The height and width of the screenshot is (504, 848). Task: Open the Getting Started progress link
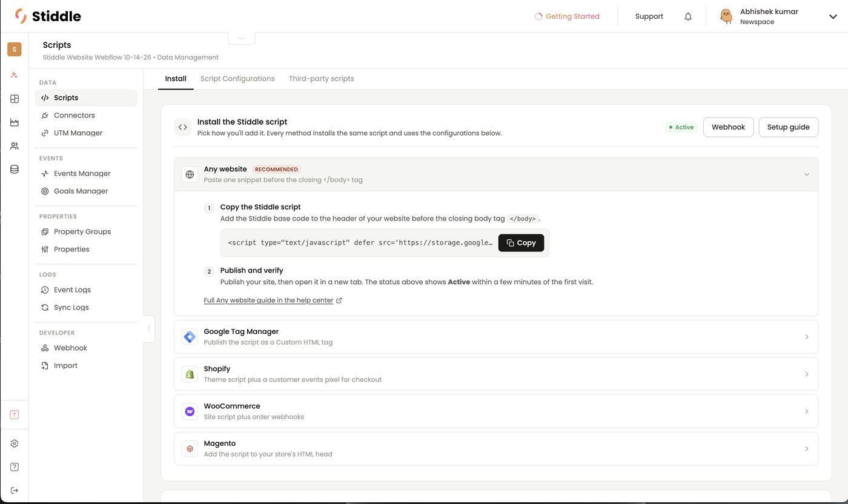point(567,16)
